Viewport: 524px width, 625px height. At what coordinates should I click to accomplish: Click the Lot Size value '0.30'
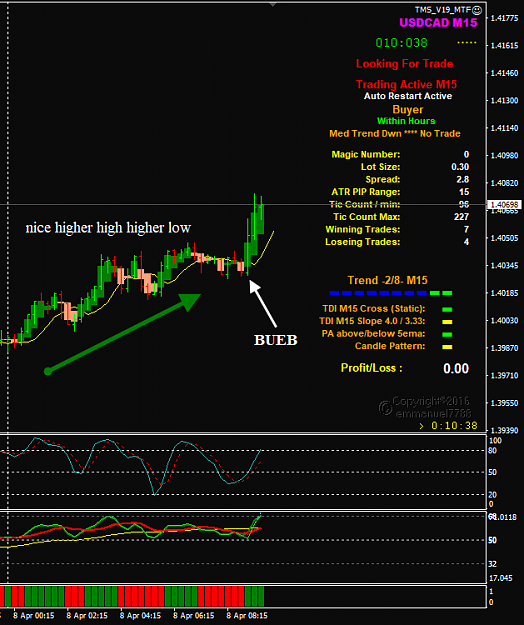pos(460,167)
